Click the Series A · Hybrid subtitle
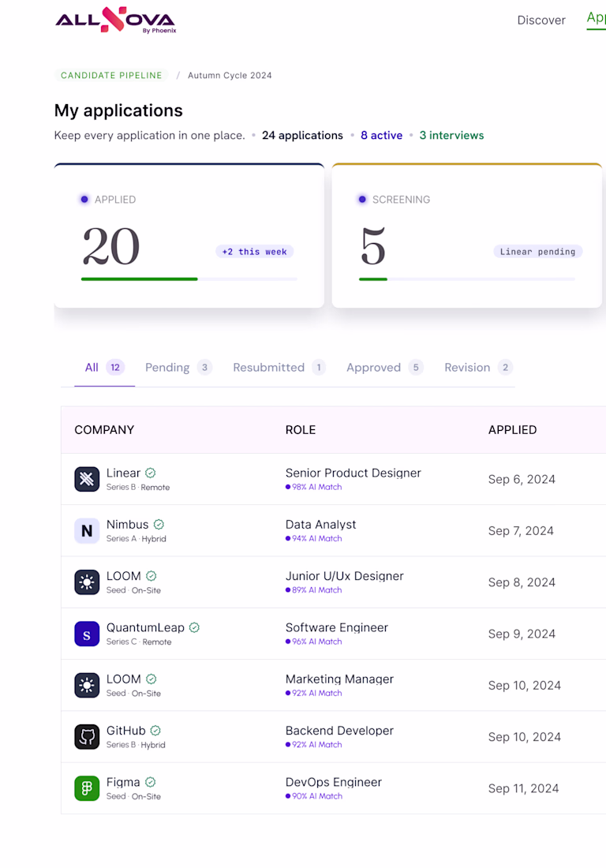Viewport: 606px width, 868px height. (x=137, y=539)
